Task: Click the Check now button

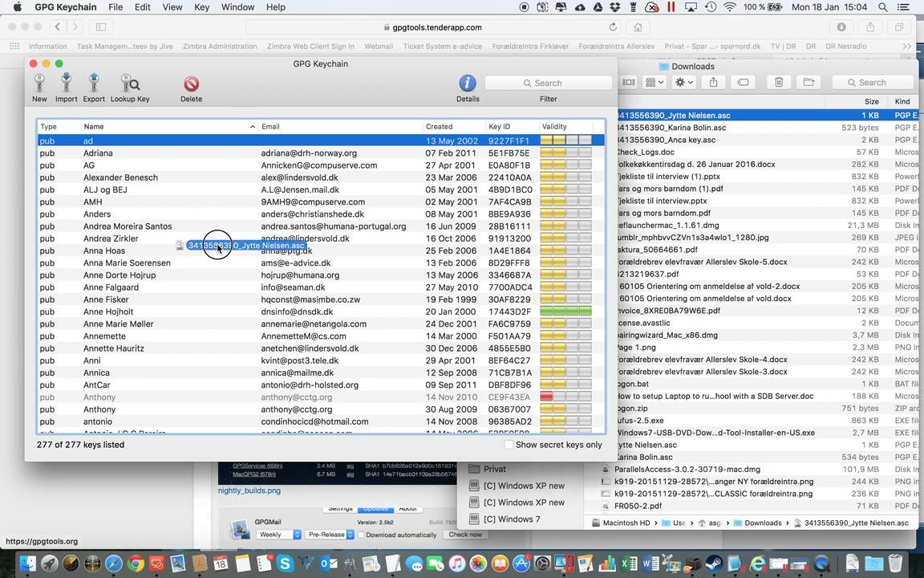Action: pyautogui.click(x=465, y=535)
